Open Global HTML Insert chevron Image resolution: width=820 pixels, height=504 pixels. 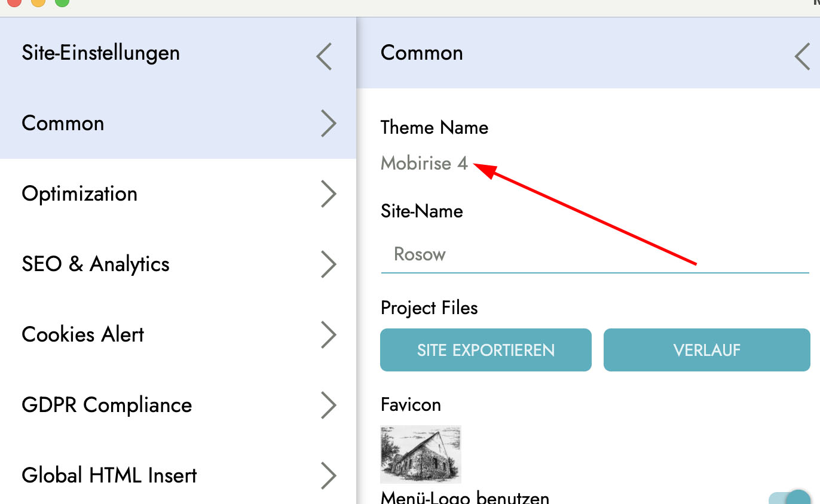pyautogui.click(x=328, y=476)
